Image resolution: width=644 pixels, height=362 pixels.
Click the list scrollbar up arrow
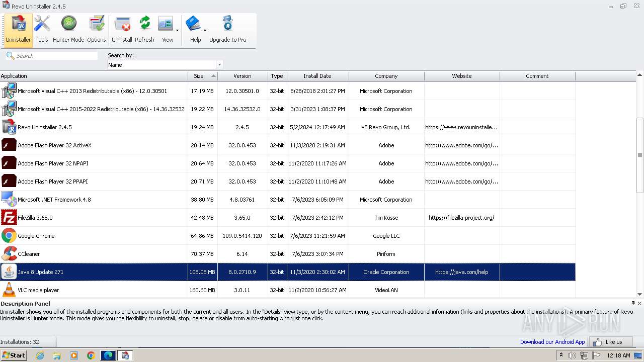(640, 75)
